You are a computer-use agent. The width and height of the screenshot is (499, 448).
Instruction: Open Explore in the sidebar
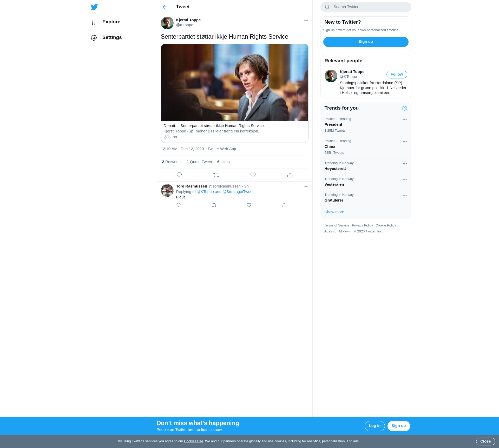click(111, 22)
